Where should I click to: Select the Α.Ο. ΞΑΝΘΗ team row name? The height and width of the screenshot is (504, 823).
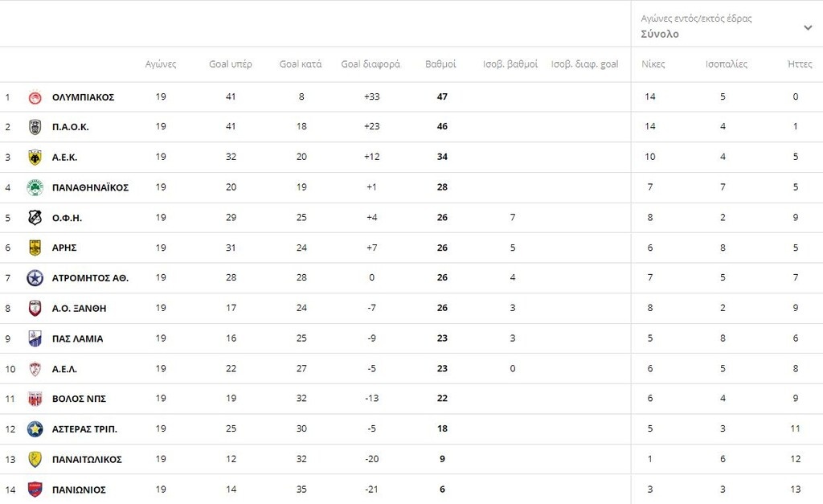pyautogui.click(x=79, y=308)
